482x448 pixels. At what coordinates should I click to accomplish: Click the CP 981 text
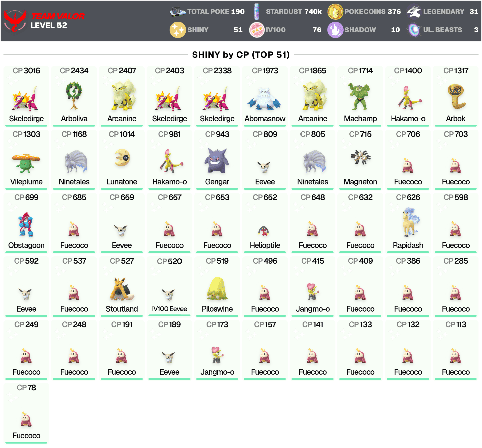coord(169,134)
